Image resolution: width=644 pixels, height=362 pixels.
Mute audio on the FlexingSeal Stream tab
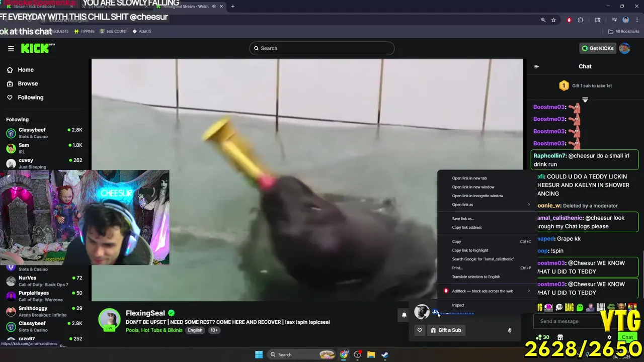[214, 7]
